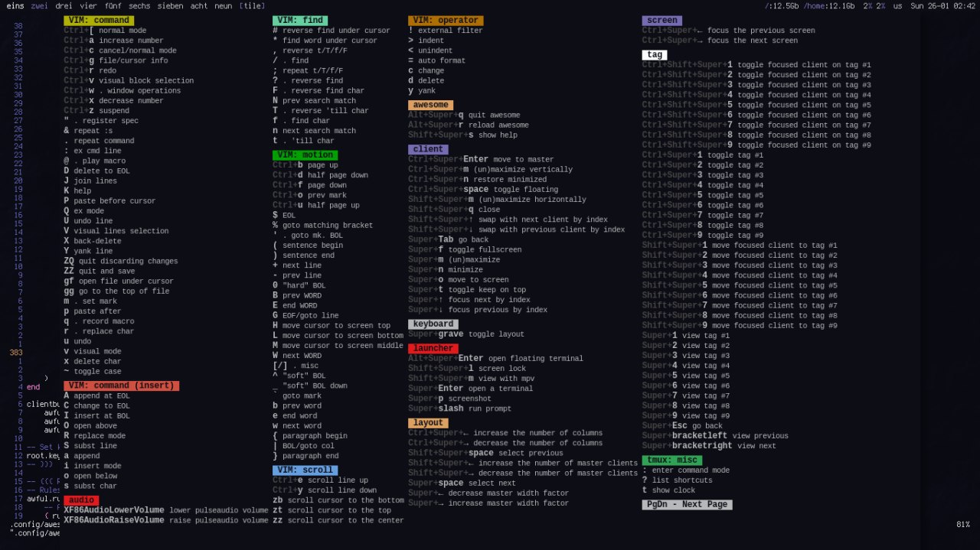Click the 'toggle layout' shortcut row

[x=466, y=334]
